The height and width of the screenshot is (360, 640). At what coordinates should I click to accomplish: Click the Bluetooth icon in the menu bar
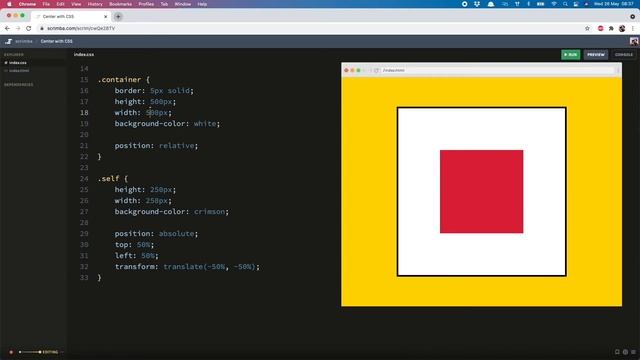point(528,4)
